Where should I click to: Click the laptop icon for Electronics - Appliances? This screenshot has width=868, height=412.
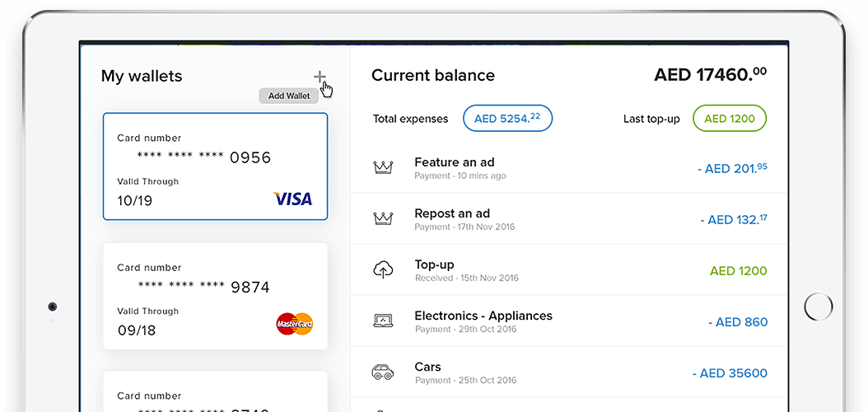click(383, 321)
